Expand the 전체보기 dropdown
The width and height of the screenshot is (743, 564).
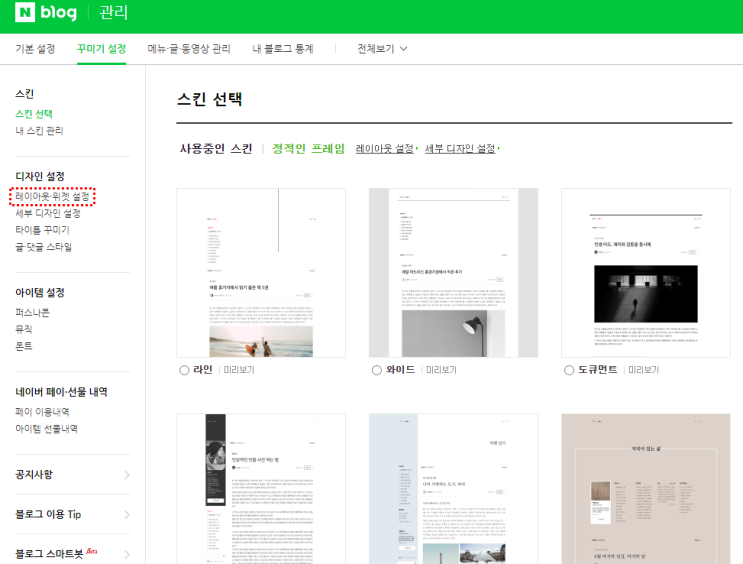pos(382,49)
